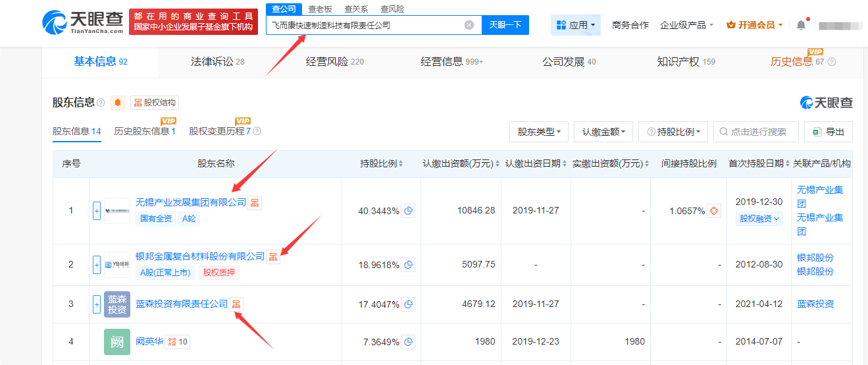Switch to the 基本信息 tab
868x365 pixels.
[x=101, y=61]
